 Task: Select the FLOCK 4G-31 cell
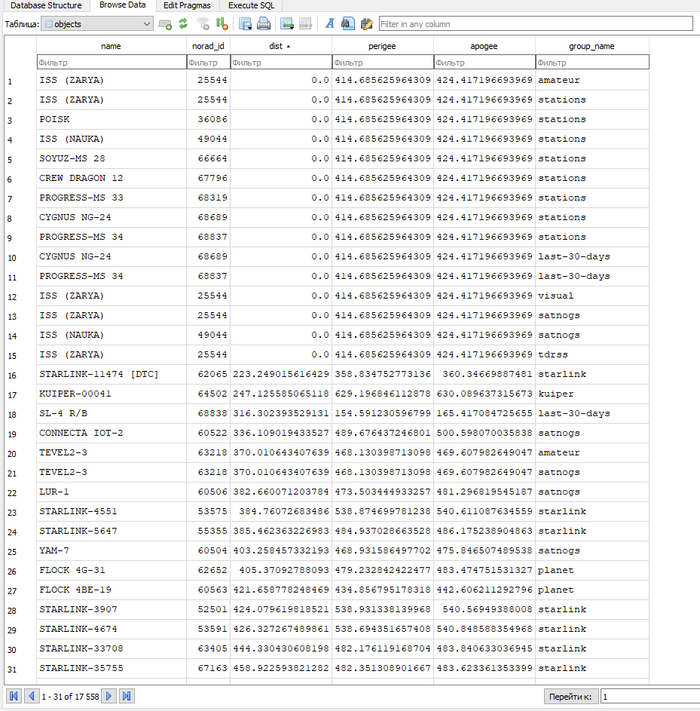[112, 570]
